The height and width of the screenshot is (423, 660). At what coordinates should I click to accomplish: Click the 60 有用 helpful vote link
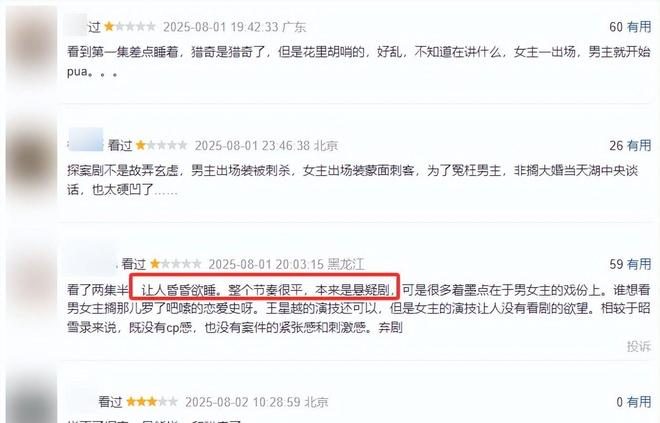630,27
